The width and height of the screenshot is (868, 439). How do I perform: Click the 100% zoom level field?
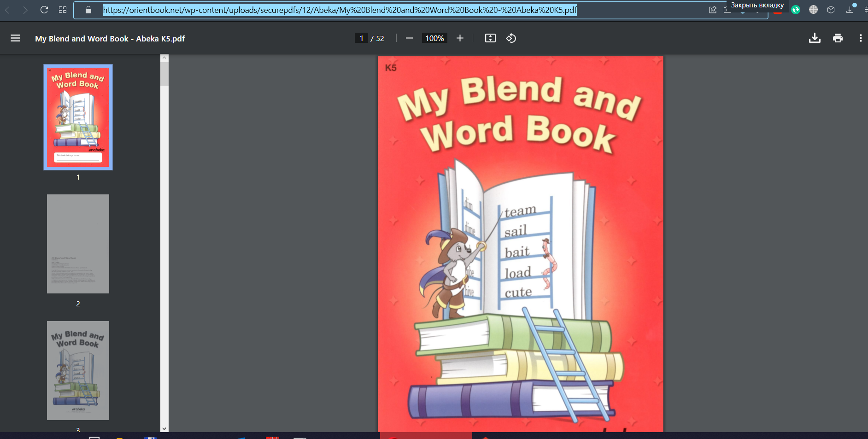(434, 38)
